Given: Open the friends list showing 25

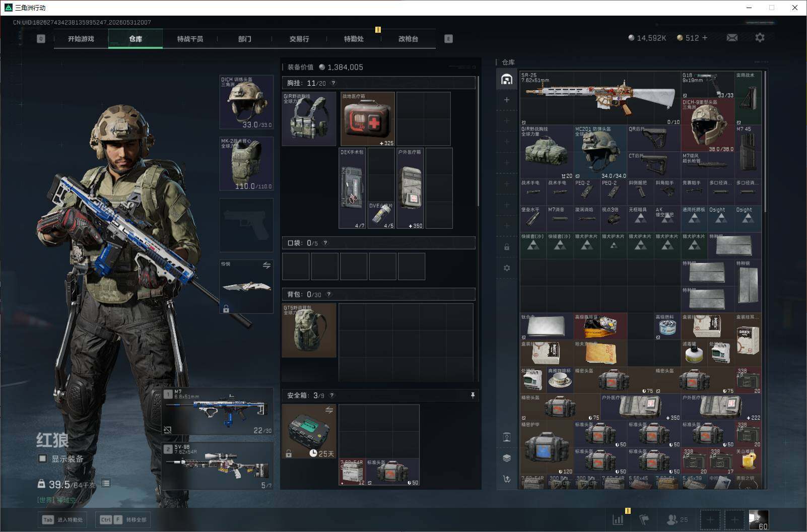Looking at the screenshot, I should 677,519.
